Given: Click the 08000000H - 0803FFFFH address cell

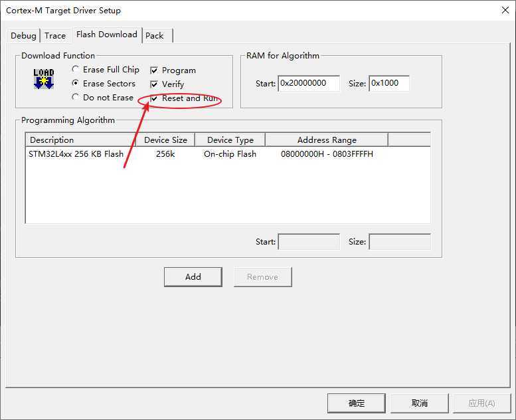Looking at the screenshot, I should [327, 154].
